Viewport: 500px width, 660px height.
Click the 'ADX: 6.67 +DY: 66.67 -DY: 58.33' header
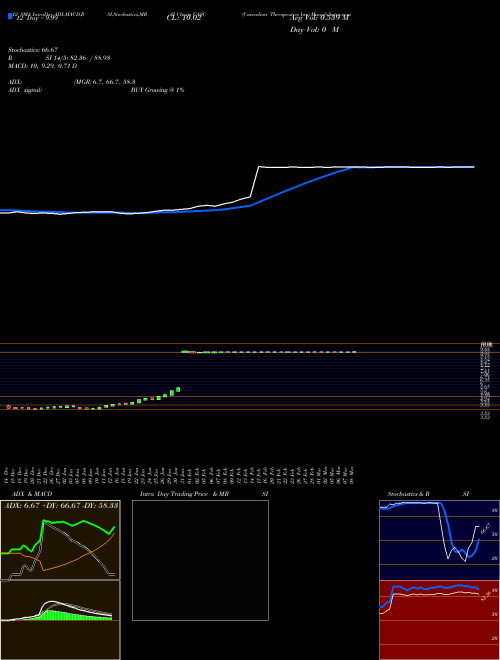[x=61, y=505]
